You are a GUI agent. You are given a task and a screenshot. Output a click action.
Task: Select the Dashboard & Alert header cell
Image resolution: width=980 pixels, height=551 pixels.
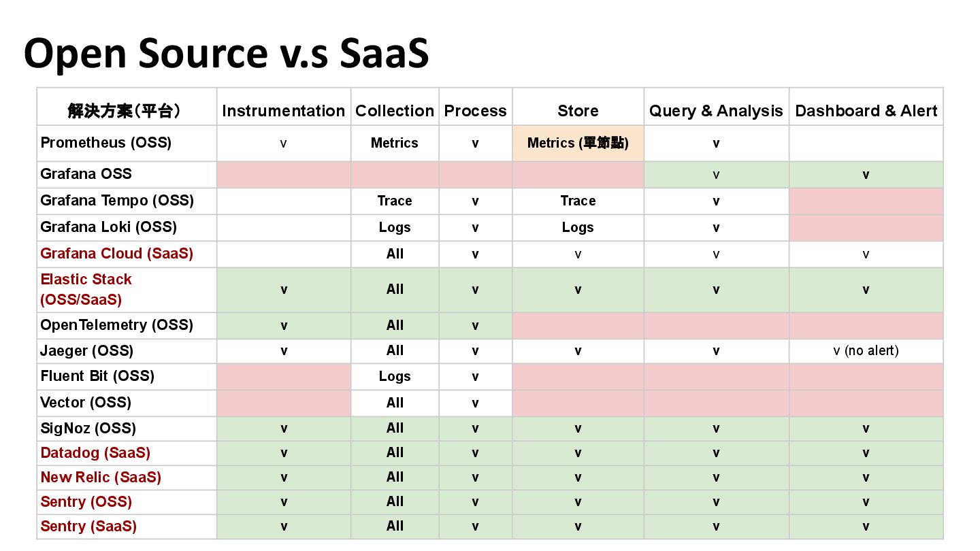(866, 111)
